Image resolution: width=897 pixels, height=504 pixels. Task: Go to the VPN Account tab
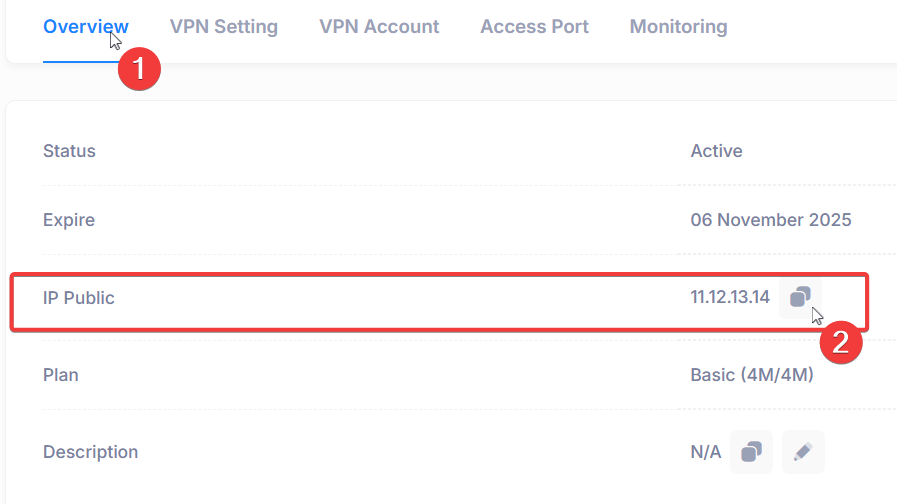[x=379, y=26]
